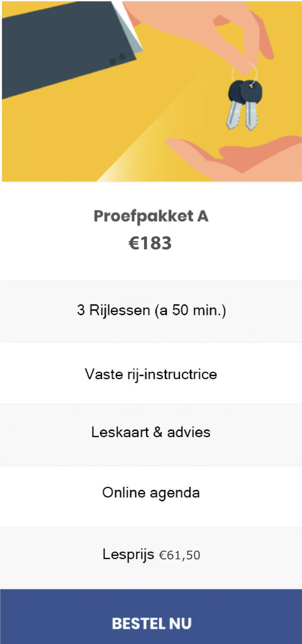Select the Vaste rij-instructrice row
This screenshot has height=644, width=302.
[151, 374]
